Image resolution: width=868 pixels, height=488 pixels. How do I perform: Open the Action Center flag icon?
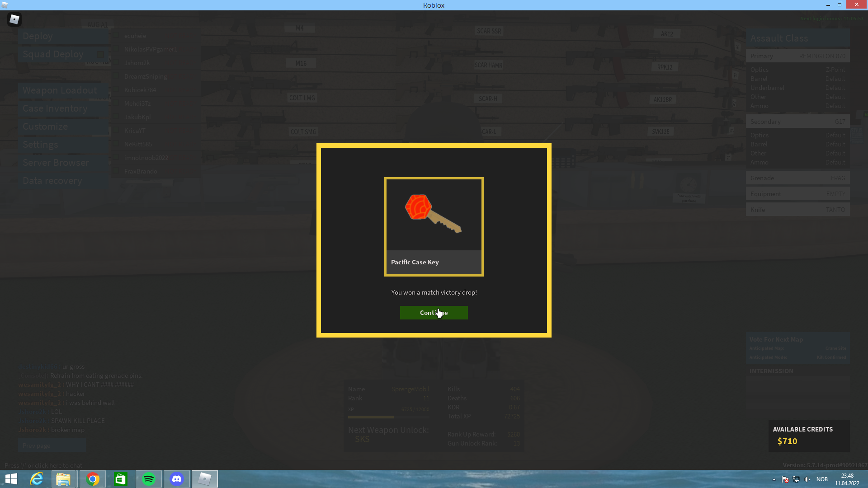tap(785, 479)
